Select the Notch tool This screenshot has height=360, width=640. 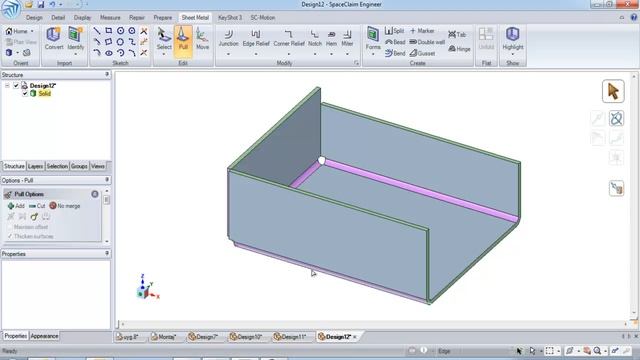tap(315, 38)
